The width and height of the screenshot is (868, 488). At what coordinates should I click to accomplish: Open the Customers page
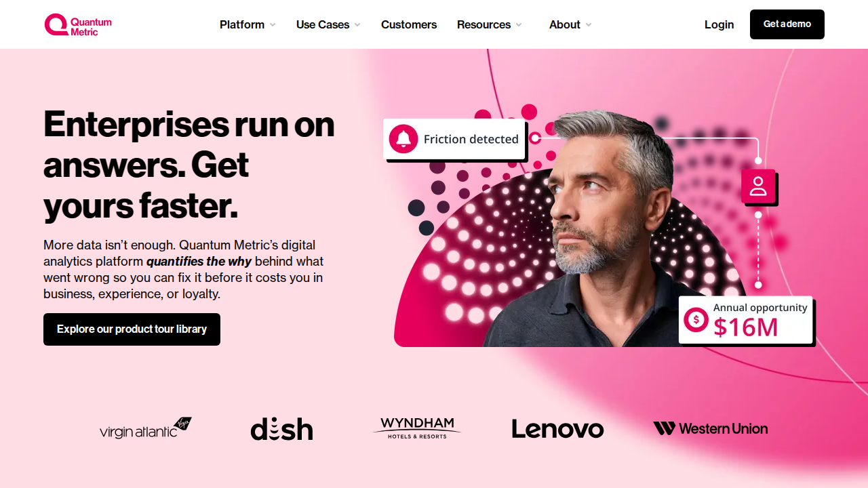409,24
